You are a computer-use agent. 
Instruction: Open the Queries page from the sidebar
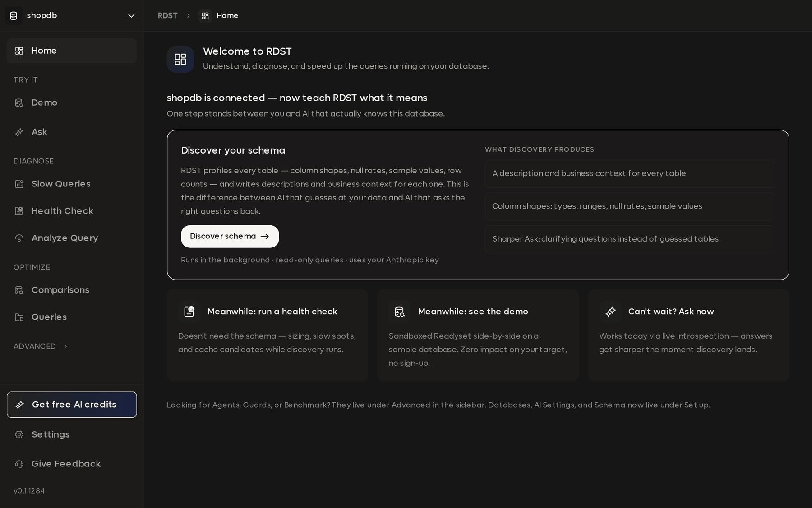[x=72, y=317]
